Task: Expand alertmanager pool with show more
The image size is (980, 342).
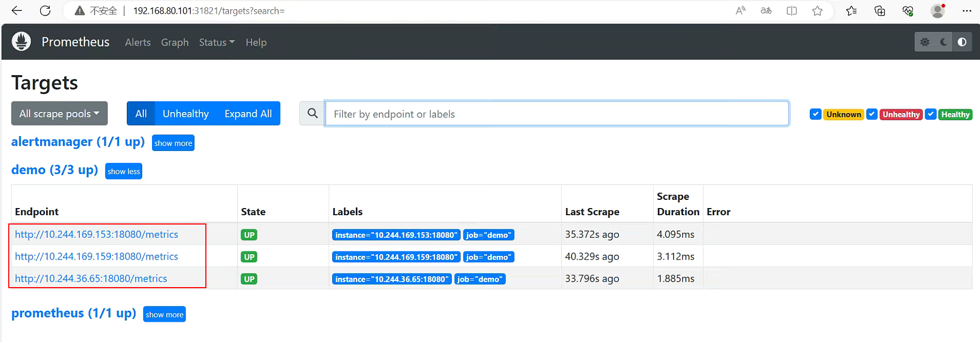Action: [x=173, y=143]
